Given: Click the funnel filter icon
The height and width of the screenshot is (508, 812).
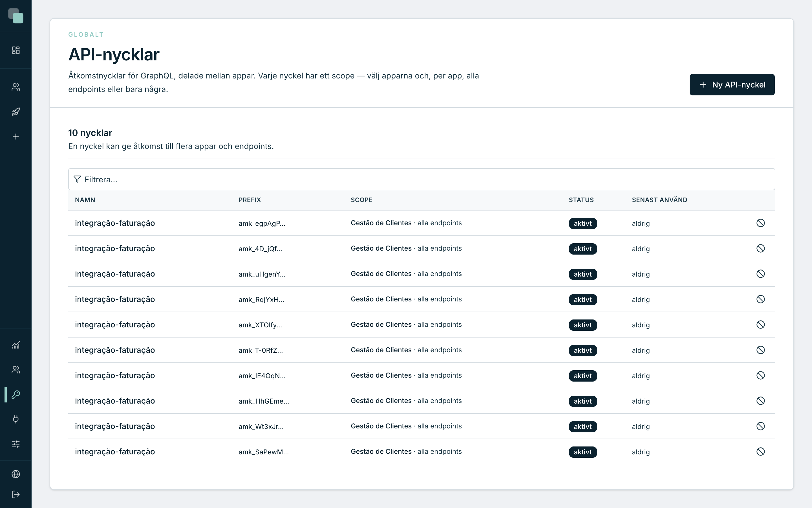Looking at the screenshot, I should (x=77, y=179).
